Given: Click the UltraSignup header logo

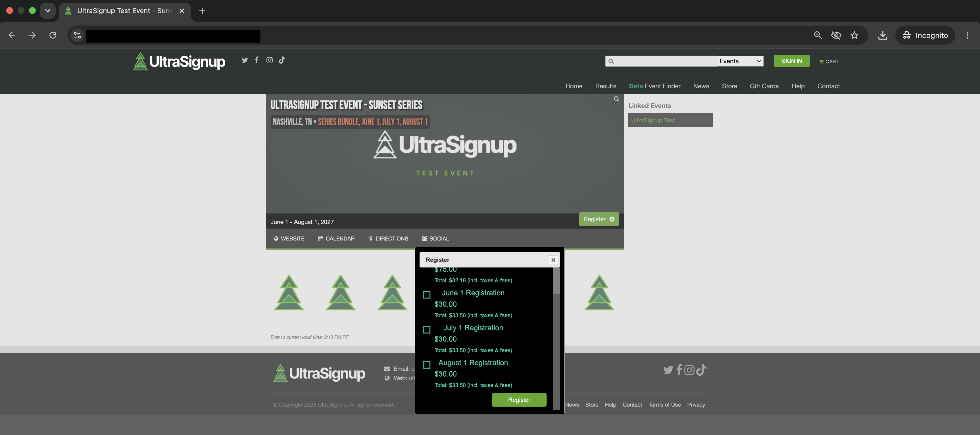Looking at the screenshot, I should coord(179,61).
